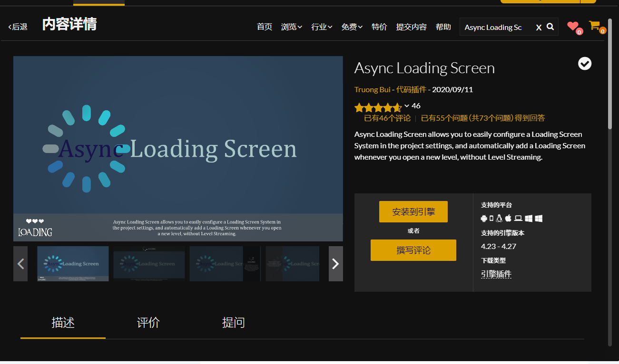Click the 撰写评论 button
Screen dimensions: 619x364
pyautogui.click(x=413, y=250)
